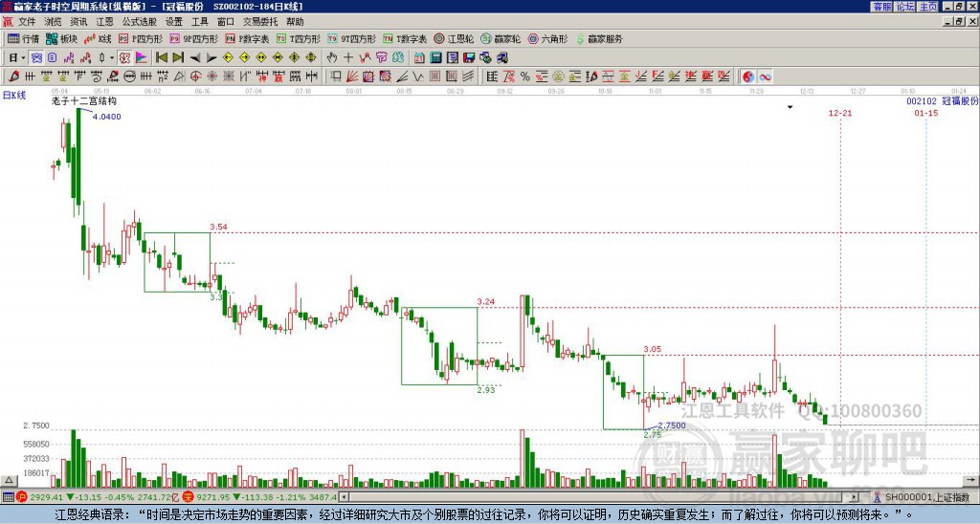Click the 01-15 date marker
The width and height of the screenshot is (980, 524).
[925, 113]
